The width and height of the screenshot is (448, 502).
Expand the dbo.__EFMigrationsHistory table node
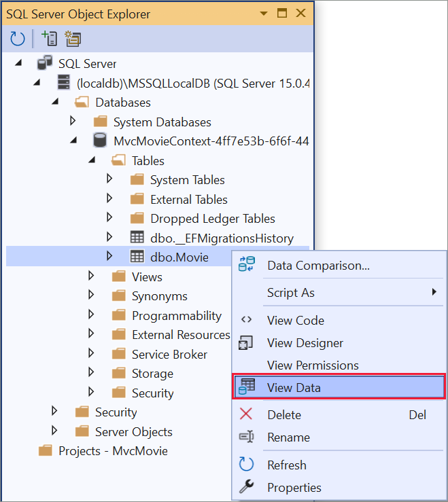(x=109, y=237)
